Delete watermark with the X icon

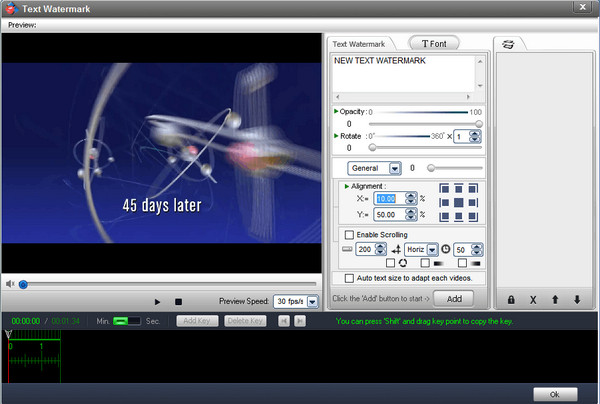coord(533,299)
